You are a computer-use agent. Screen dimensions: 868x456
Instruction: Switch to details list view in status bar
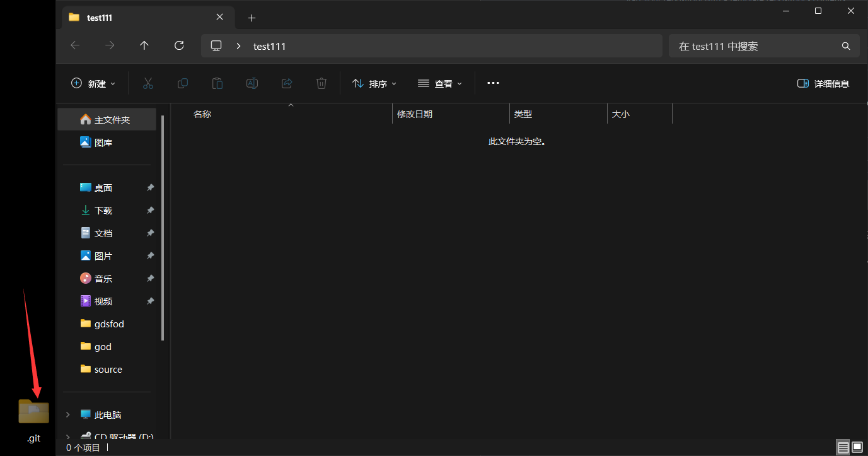[843, 447]
